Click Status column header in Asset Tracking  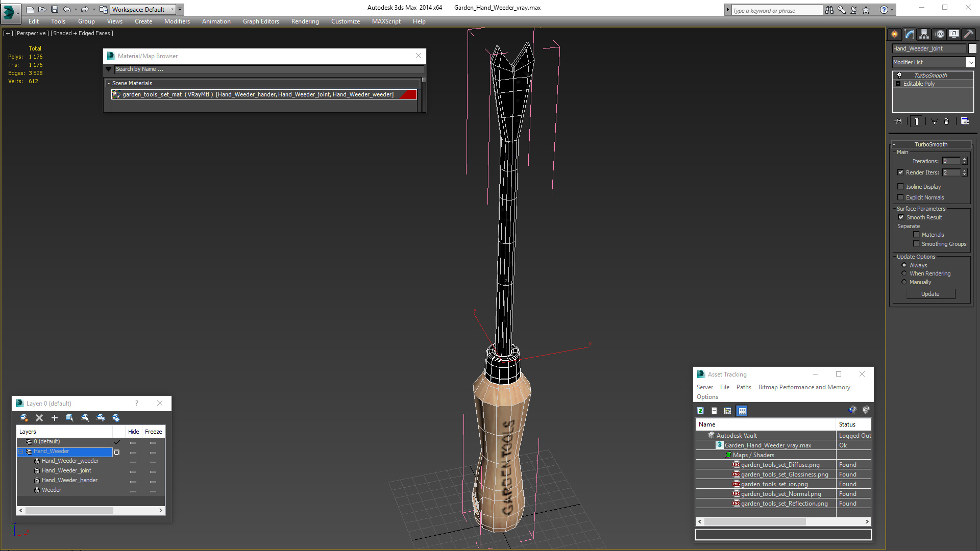[x=853, y=424]
